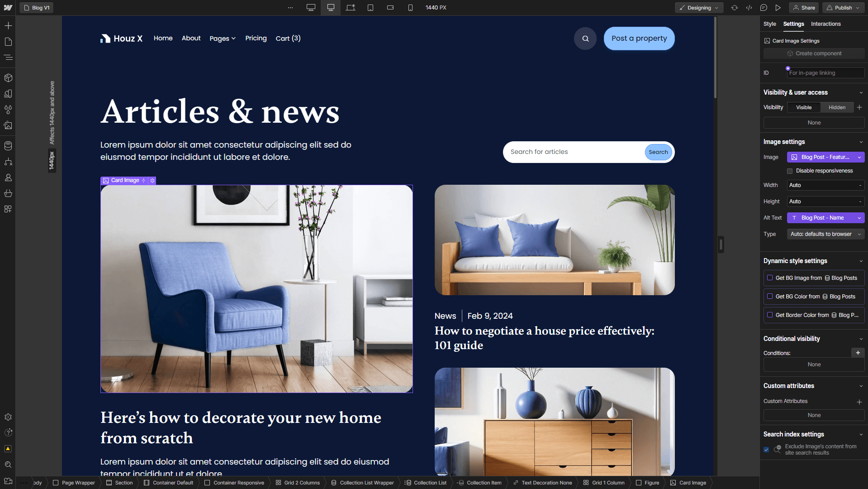
Task: Uncheck Exclude Image's content from search
Action: tap(766, 450)
